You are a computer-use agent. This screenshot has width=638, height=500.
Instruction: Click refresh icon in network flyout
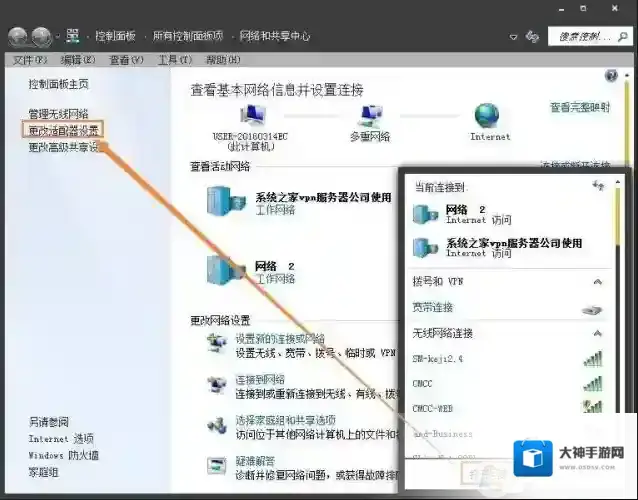pos(598,186)
